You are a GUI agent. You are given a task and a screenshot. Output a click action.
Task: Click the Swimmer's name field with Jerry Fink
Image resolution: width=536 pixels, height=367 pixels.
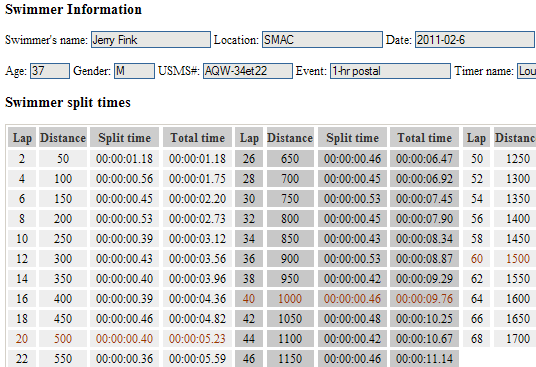click(151, 40)
